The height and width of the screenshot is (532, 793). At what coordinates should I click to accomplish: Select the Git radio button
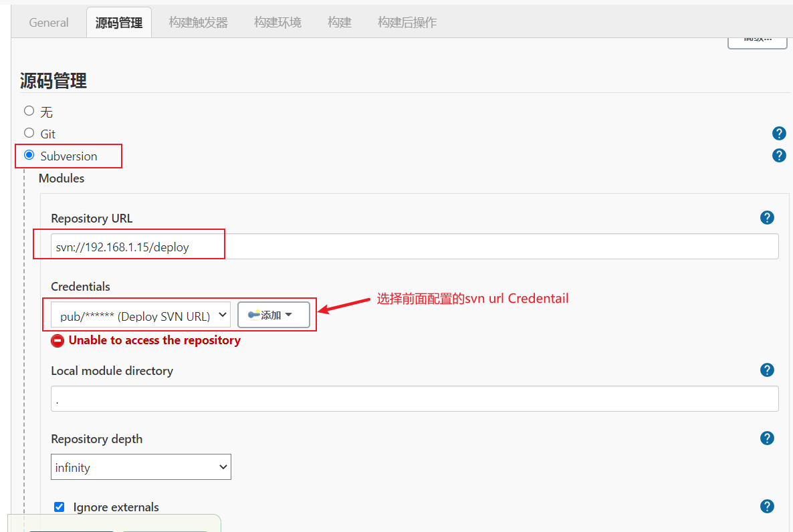[29, 133]
